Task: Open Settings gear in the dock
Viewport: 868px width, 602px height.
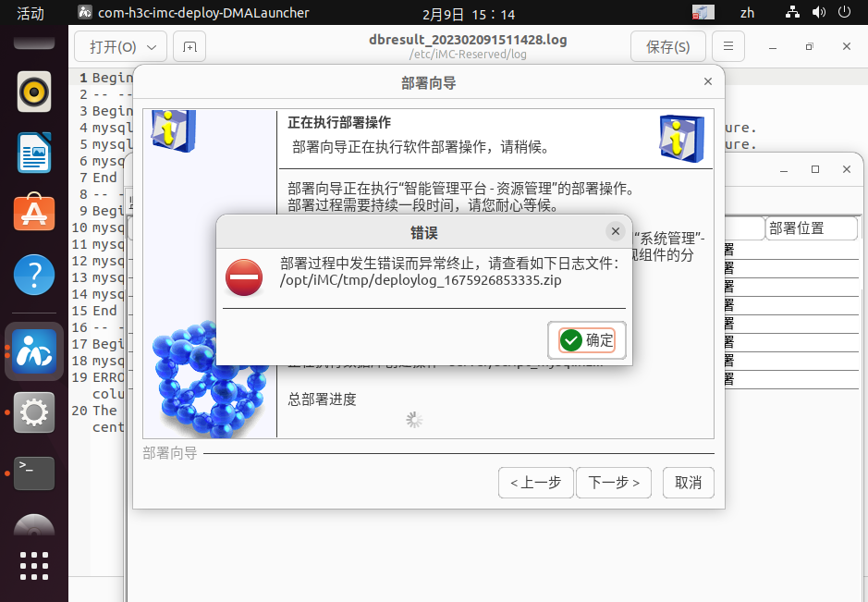Action: click(34, 412)
